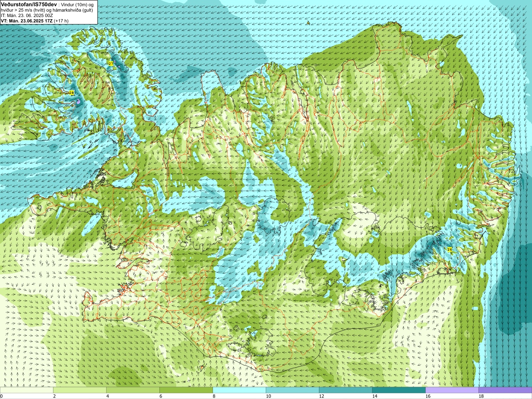
Task: Click the yellow gust label 28
Action: [x=71, y=92]
